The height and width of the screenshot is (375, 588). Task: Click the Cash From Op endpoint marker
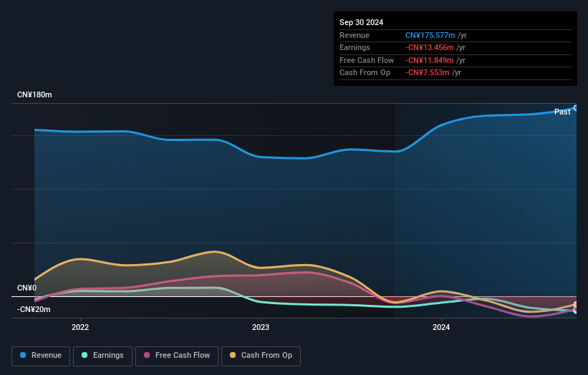(576, 305)
